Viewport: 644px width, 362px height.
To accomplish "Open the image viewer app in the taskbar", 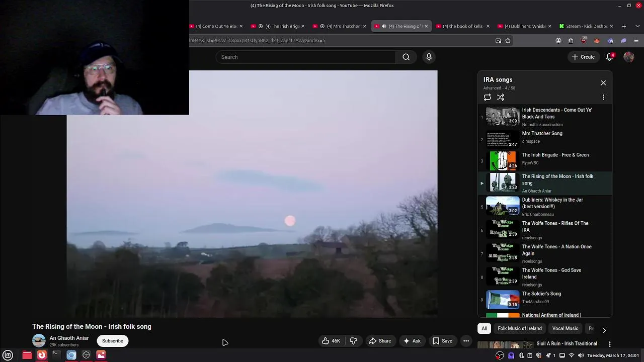I will [x=101, y=355].
